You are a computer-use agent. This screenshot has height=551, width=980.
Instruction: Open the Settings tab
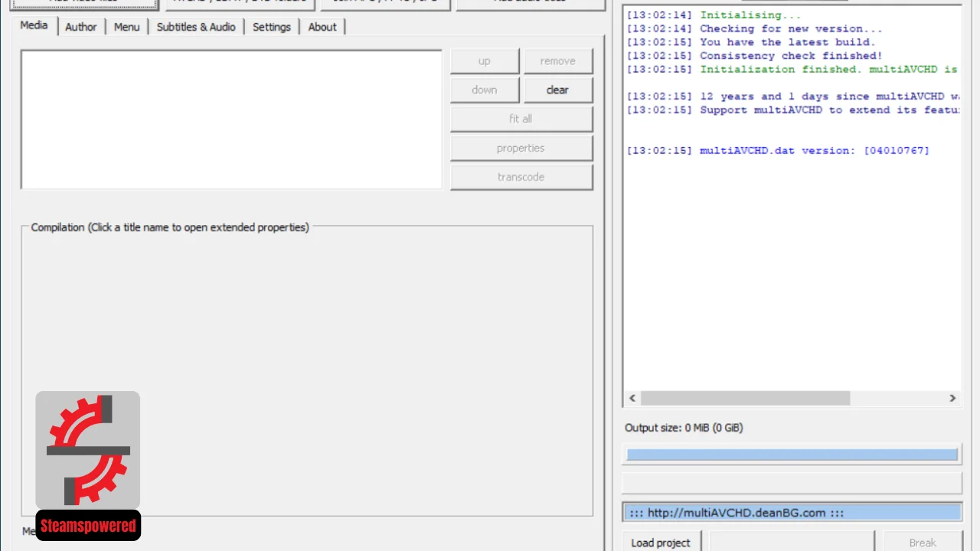point(272,27)
